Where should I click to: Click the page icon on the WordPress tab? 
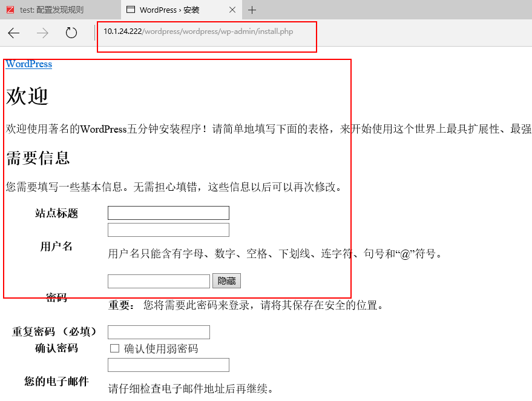(131, 10)
